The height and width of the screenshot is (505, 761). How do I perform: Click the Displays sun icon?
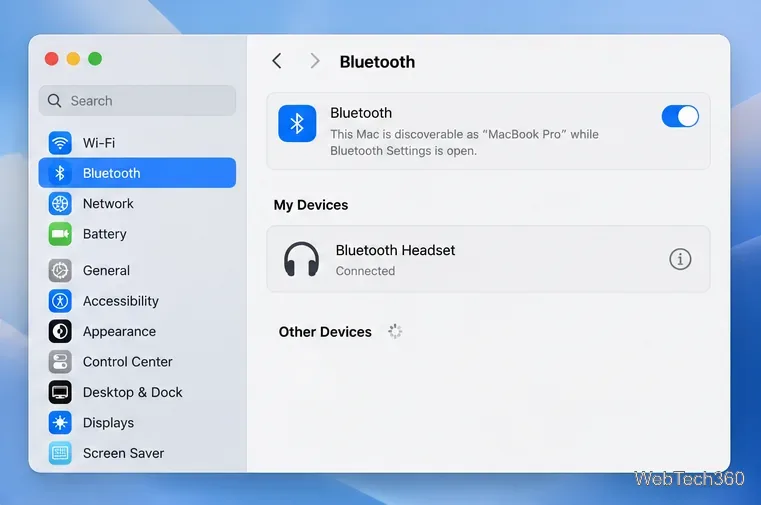60,423
